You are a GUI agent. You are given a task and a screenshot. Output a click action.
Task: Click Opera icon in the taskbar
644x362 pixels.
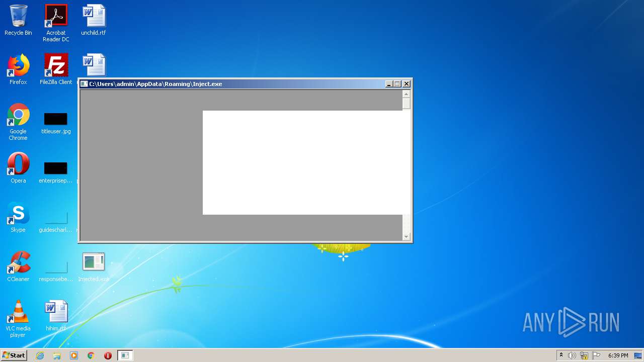coord(108,355)
